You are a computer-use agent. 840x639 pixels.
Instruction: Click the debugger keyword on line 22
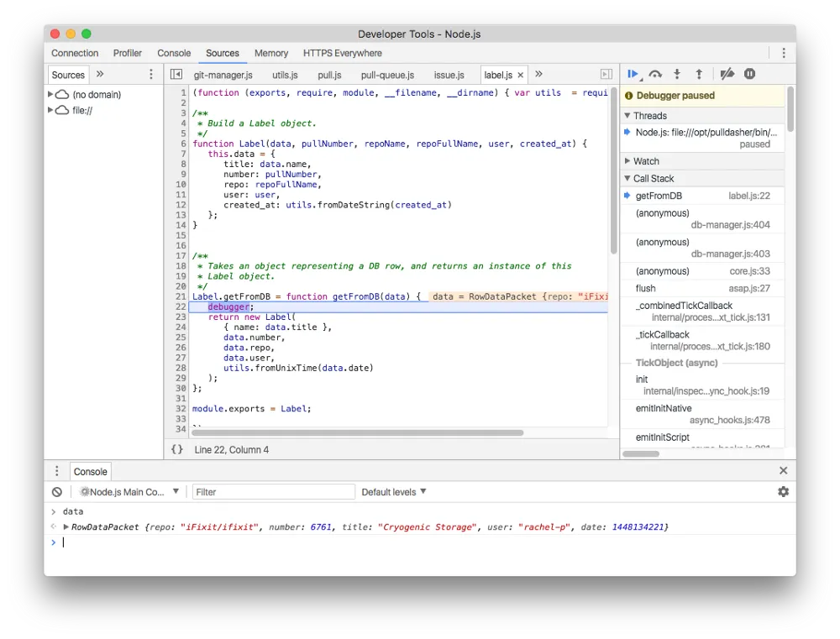click(x=228, y=306)
